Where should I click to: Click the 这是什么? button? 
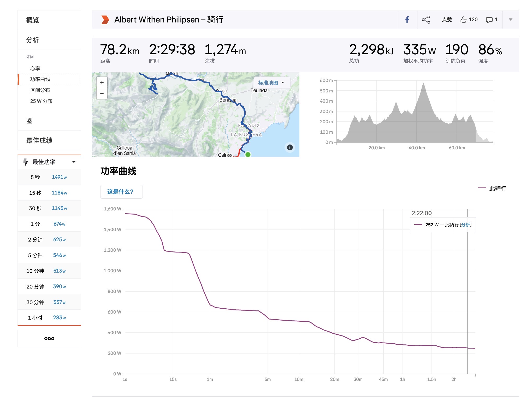[121, 192]
